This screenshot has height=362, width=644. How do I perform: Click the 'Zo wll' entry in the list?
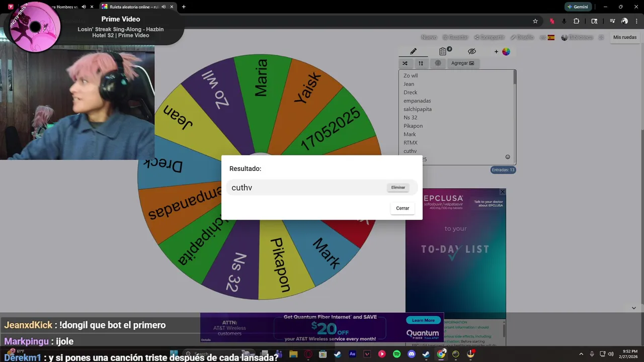tap(411, 76)
